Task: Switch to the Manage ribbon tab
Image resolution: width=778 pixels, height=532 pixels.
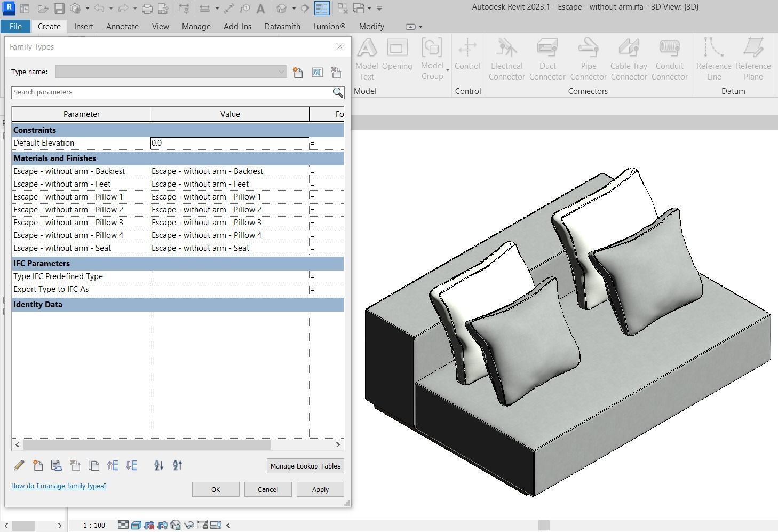Action: coord(196,26)
